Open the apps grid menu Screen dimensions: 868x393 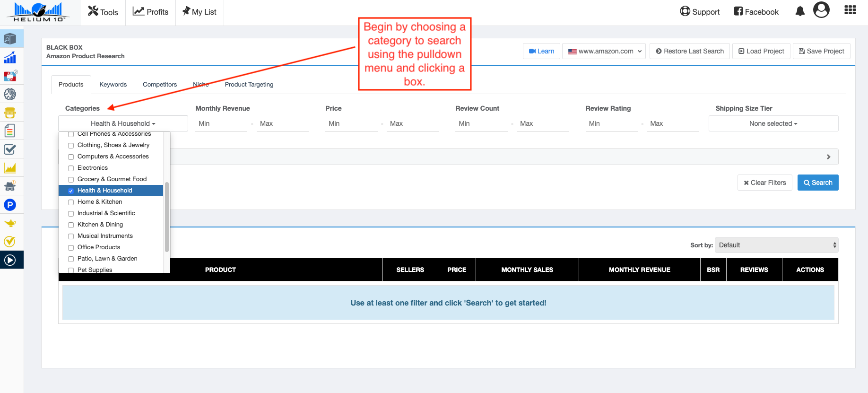click(x=851, y=10)
